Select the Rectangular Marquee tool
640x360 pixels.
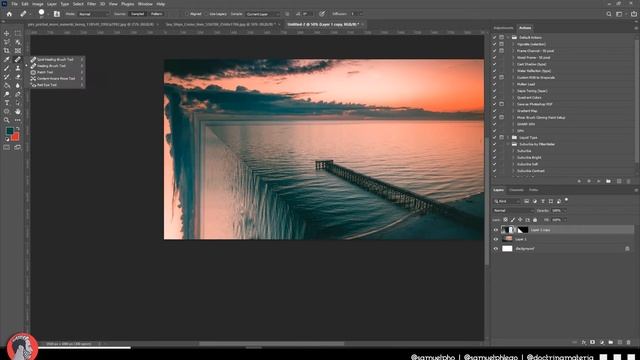tap(18, 33)
